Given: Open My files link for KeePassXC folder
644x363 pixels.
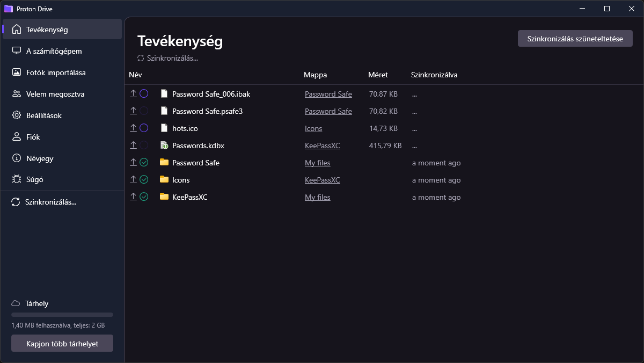Looking at the screenshot, I should [318, 197].
